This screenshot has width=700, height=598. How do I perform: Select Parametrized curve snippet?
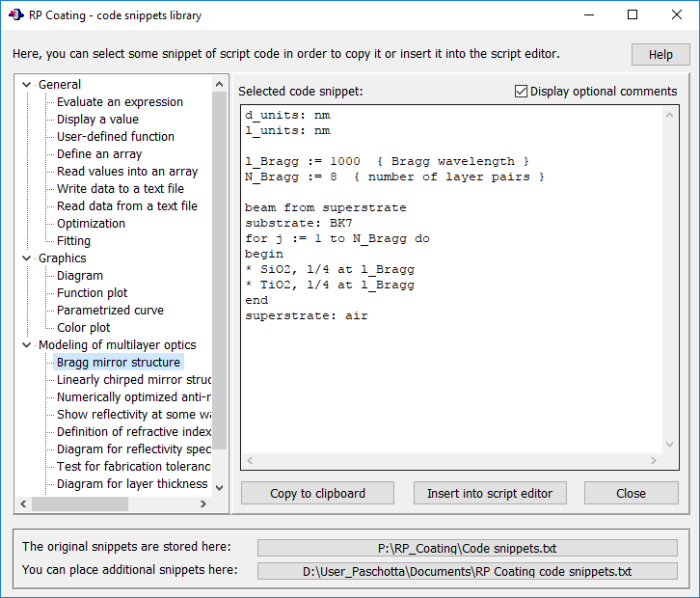click(x=110, y=311)
